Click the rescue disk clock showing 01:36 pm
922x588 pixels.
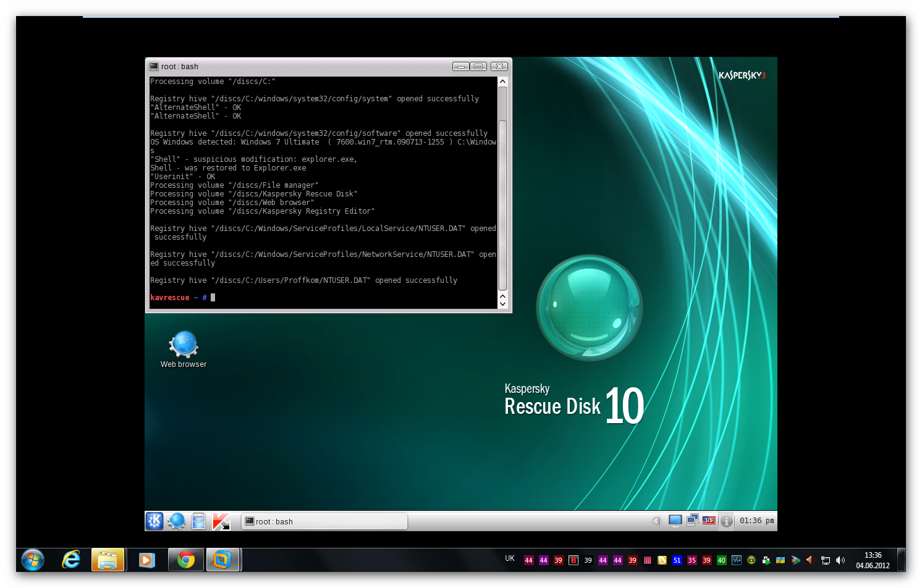(x=756, y=521)
